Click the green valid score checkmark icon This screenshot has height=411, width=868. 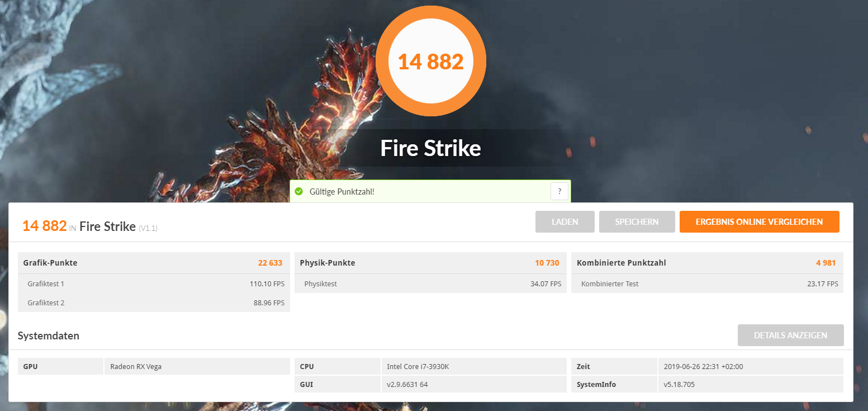click(298, 192)
